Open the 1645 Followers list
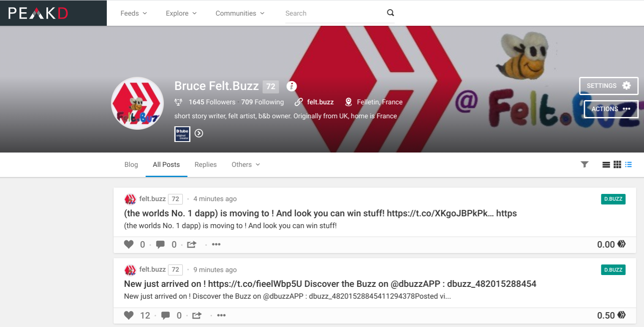This screenshot has height=327, width=644. 212,102
